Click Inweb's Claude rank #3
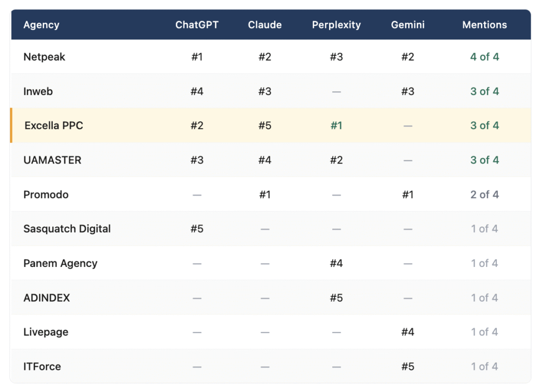Image resolution: width=540 pixels, height=392 pixels. pyautogui.click(x=265, y=91)
